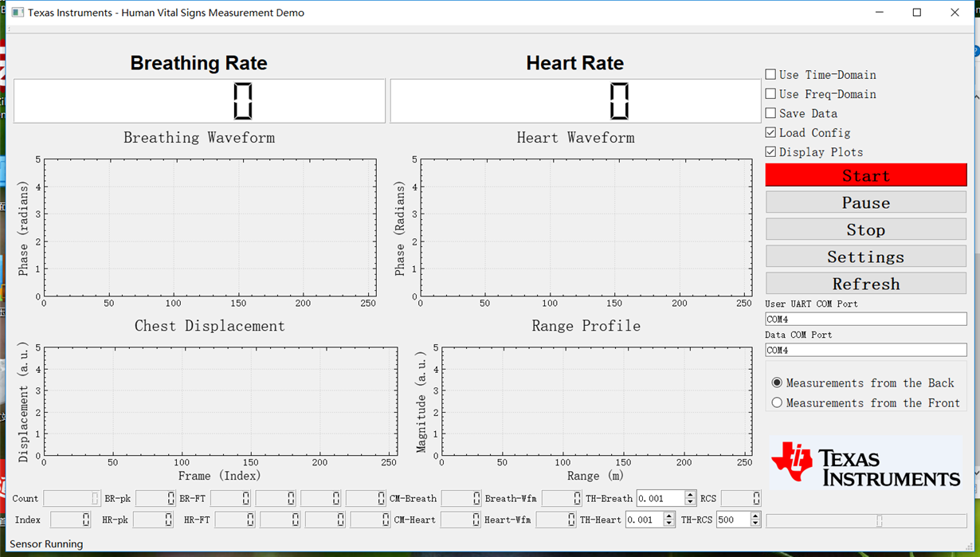Focus the Data COM Port field
Image resolution: width=980 pixels, height=557 pixels.
866,350
